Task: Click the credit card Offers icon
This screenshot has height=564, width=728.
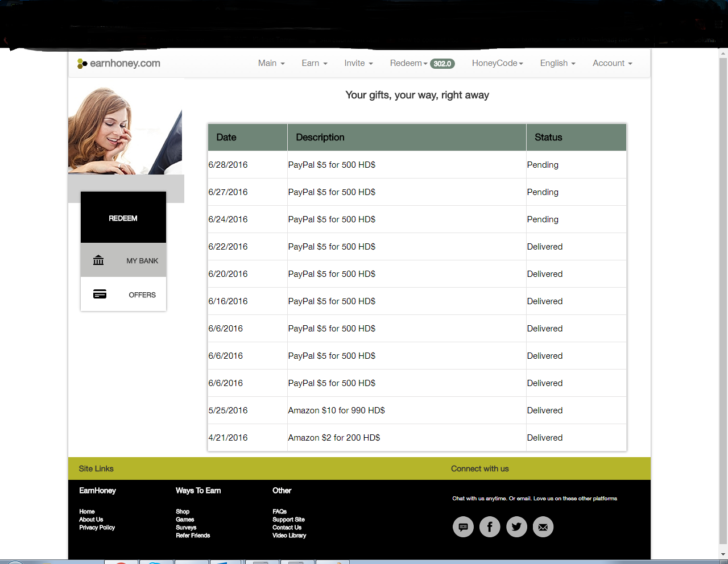Action: pyautogui.click(x=100, y=295)
